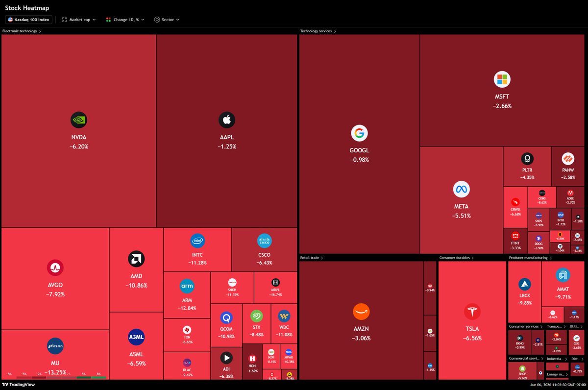Click the PANW logo icon
Viewport: 588px width, 390px height.
(x=567, y=159)
